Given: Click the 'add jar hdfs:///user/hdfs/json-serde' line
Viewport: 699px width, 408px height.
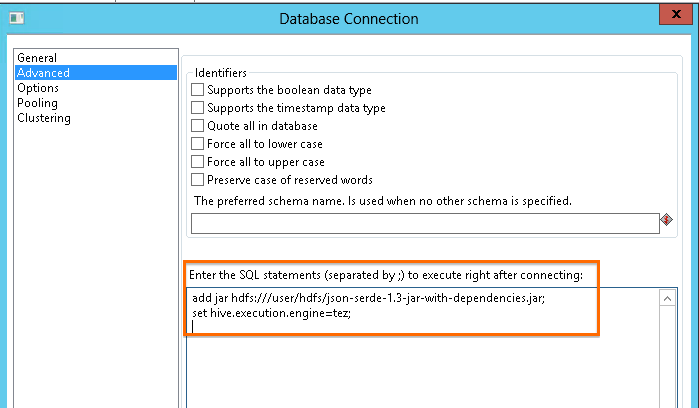Looking at the screenshot, I should (x=368, y=298).
